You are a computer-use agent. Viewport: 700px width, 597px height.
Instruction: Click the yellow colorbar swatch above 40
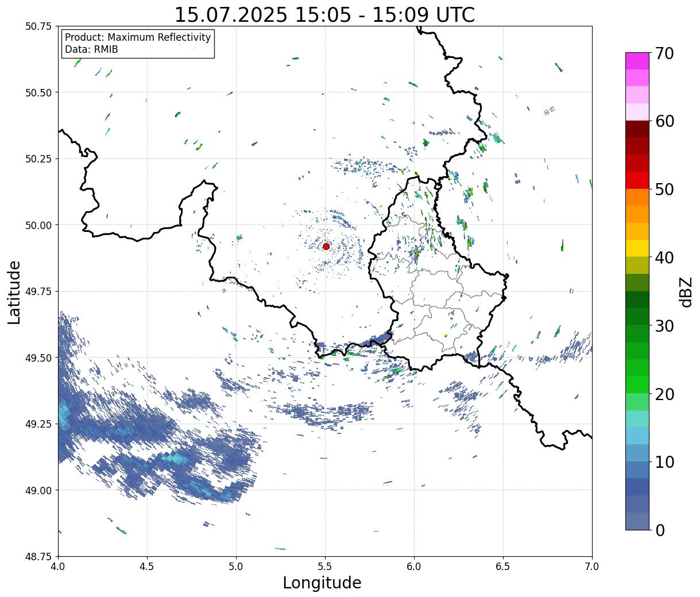pyautogui.click(x=637, y=249)
